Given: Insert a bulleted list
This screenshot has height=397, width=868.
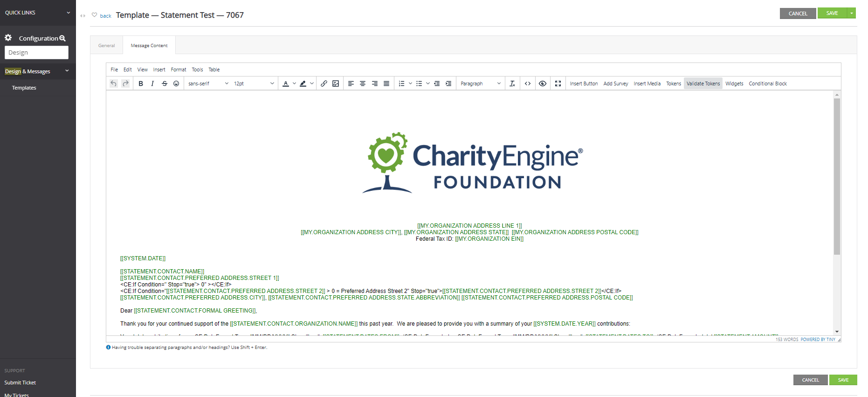Looking at the screenshot, I should pos(419,84).
